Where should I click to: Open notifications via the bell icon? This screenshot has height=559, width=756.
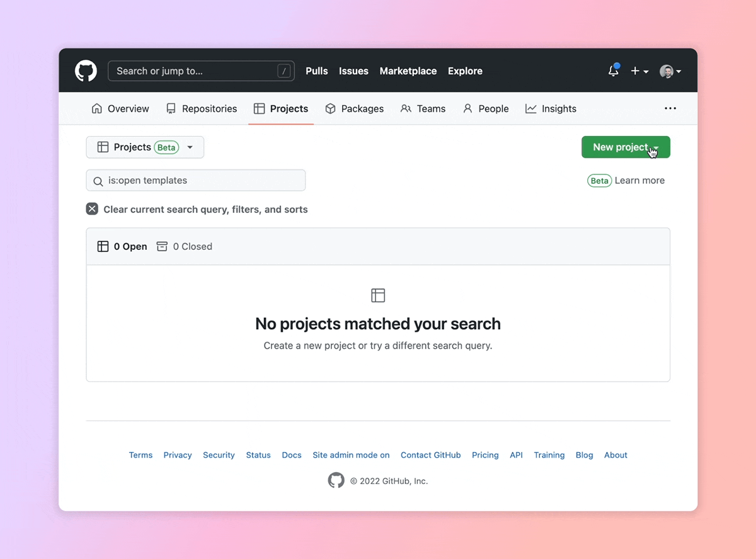click(x=612, y=71)
